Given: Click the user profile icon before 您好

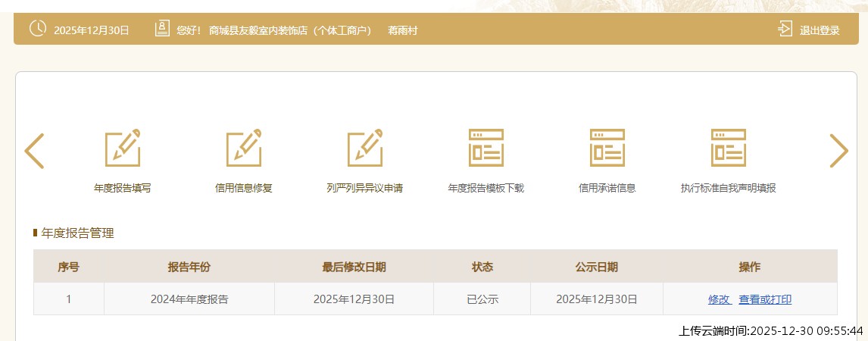Looking at the screenshot, I should pos(162,30).
